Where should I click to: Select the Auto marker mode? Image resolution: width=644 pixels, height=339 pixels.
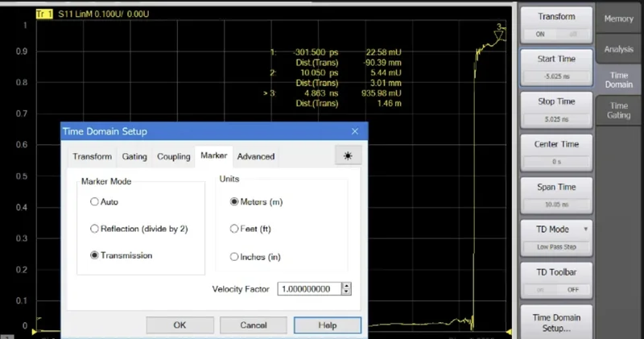click(x=95, y=201)
